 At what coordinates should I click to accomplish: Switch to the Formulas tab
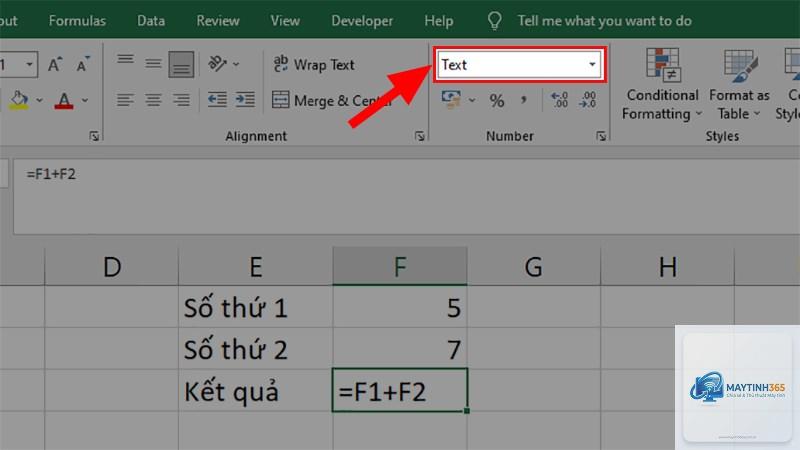78,20
